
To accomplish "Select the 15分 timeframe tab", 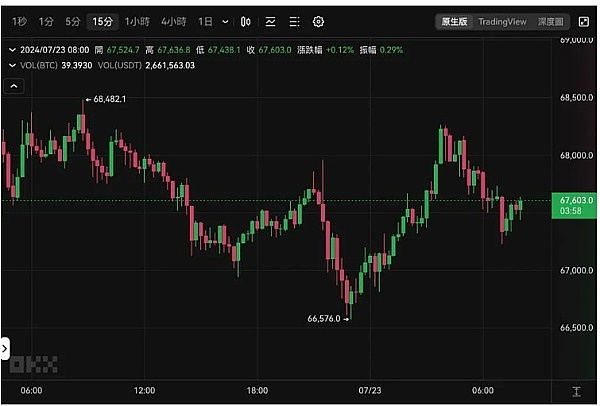I will pos(103,21).
